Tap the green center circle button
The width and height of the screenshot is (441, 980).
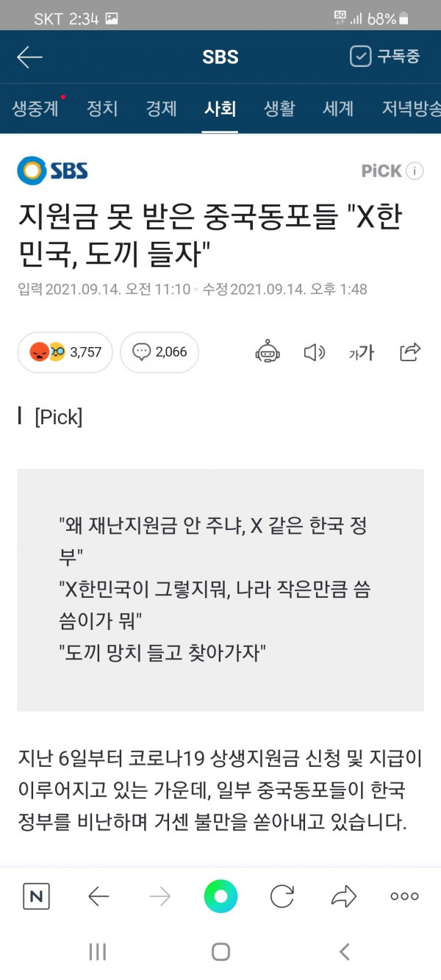[220, 896]
